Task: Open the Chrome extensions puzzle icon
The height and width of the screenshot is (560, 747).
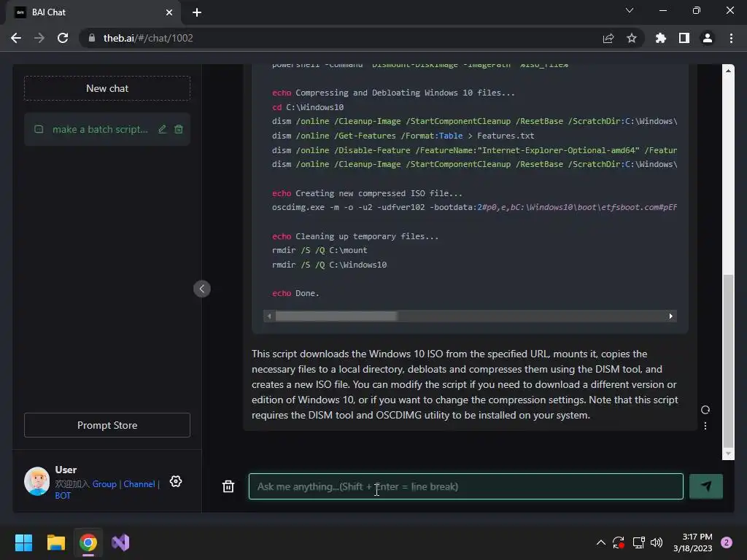Action: [x=661, y=38]
